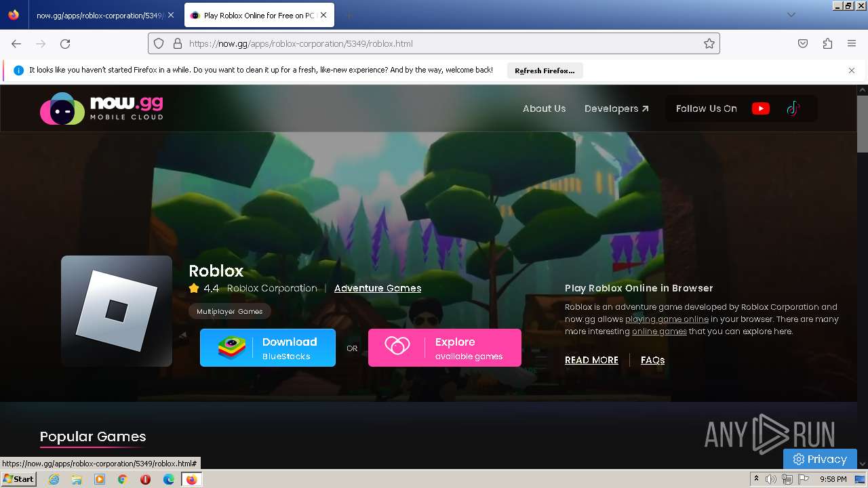Image resolution: width=868 pixels, height=488 pixels.
Task: Close the first now.gg tab
Action: click(x=171, y=15)
